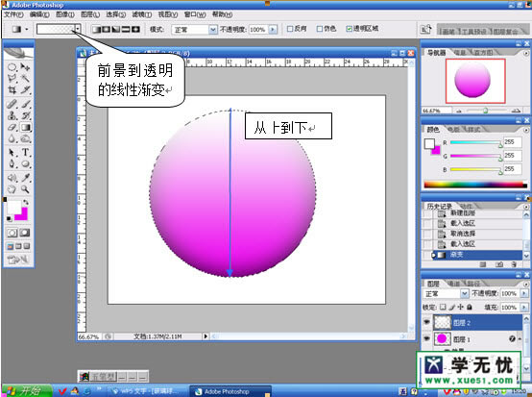Select the Crop tool
The width and height of the screenshot is (532, 397).
click(12, 90)
